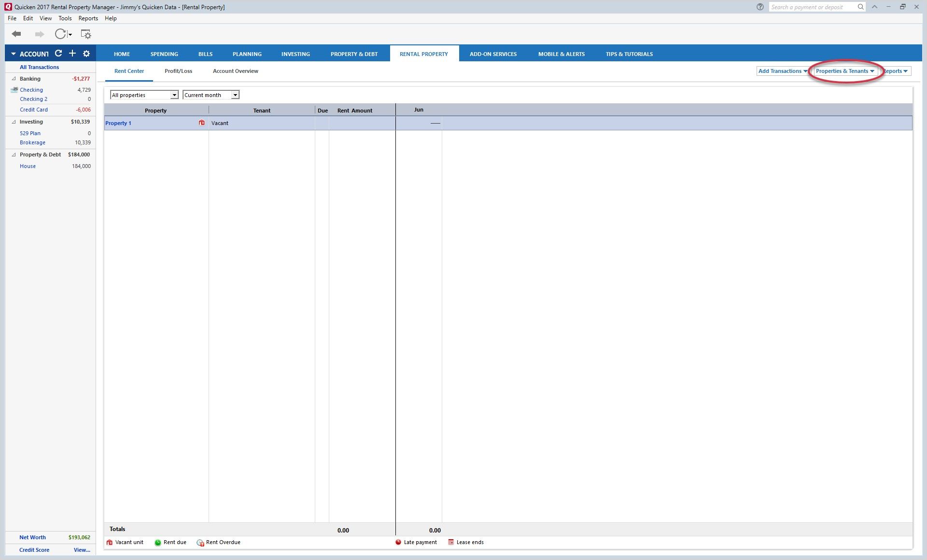Click the Credit Score View link
Image resolution: width=927 pixels, height=560 pixels.
[82, 550]
